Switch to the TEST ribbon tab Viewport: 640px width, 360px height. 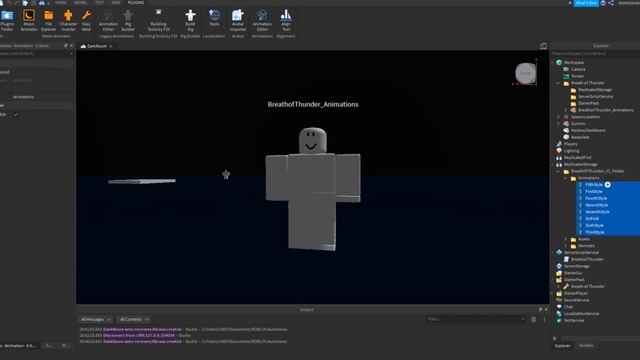coord(99,2)
